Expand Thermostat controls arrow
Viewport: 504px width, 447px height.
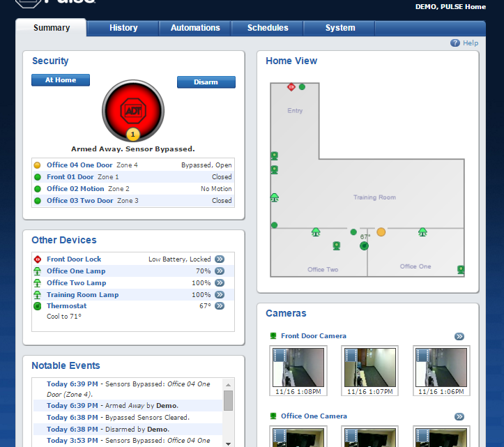coord(220,306)
